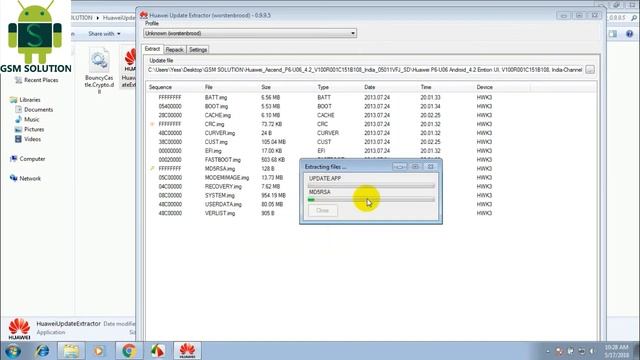The height and width of the screenshot is (360, 640).
Task: Click the UPDATE.APP progress bar
Action: 371,186
